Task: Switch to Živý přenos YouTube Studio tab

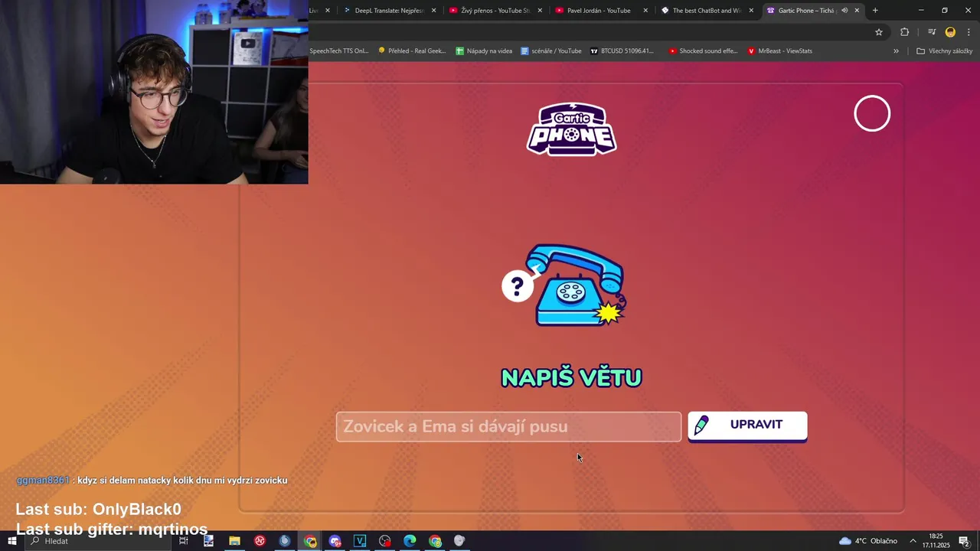Action: pos(495,11)
